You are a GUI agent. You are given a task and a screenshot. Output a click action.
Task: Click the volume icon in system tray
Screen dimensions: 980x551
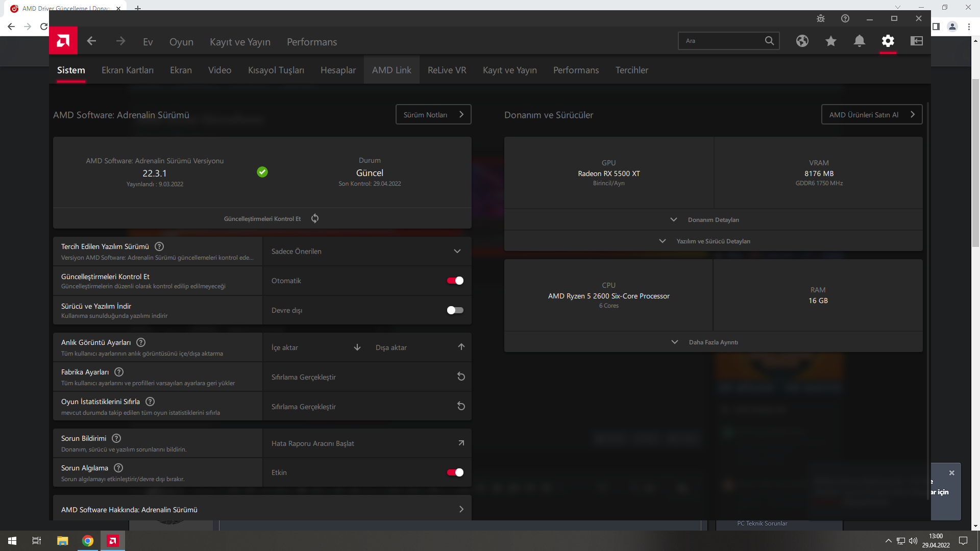[x=913, y=541]
